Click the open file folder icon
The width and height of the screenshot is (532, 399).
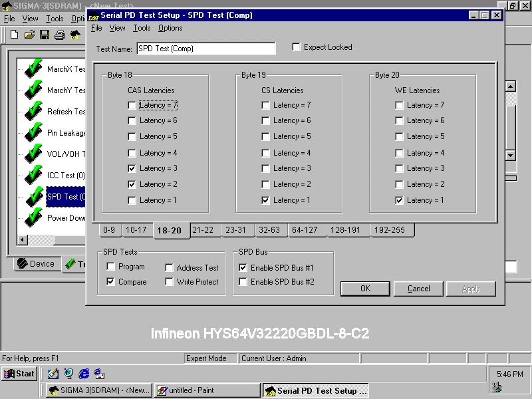tap(29, 35)
